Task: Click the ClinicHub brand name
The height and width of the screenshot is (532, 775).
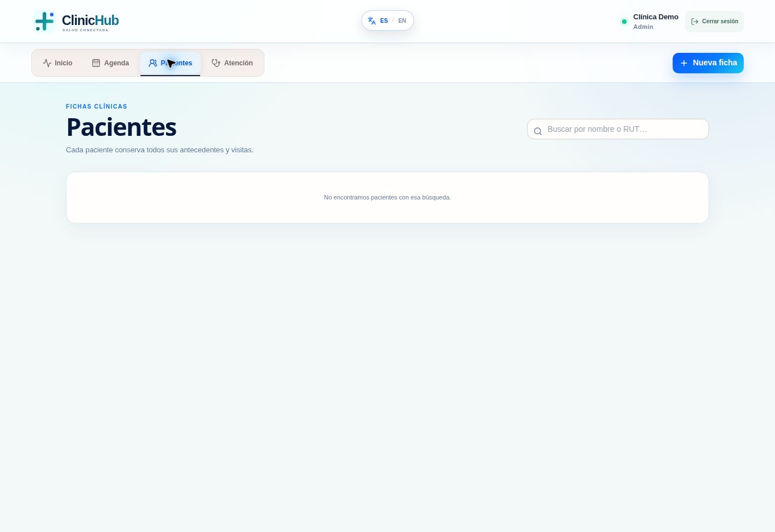Action: coord(90,20)
